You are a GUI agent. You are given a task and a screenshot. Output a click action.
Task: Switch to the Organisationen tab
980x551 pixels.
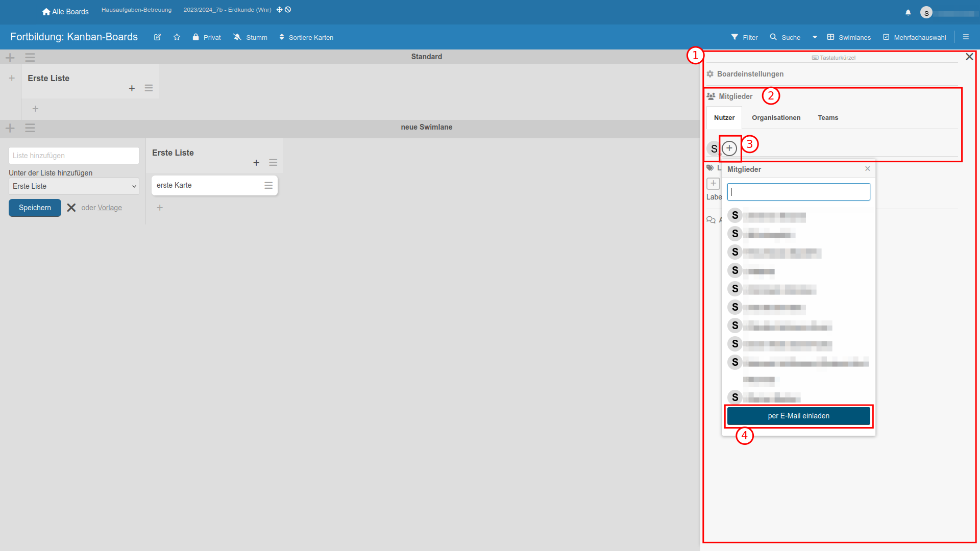776,118
